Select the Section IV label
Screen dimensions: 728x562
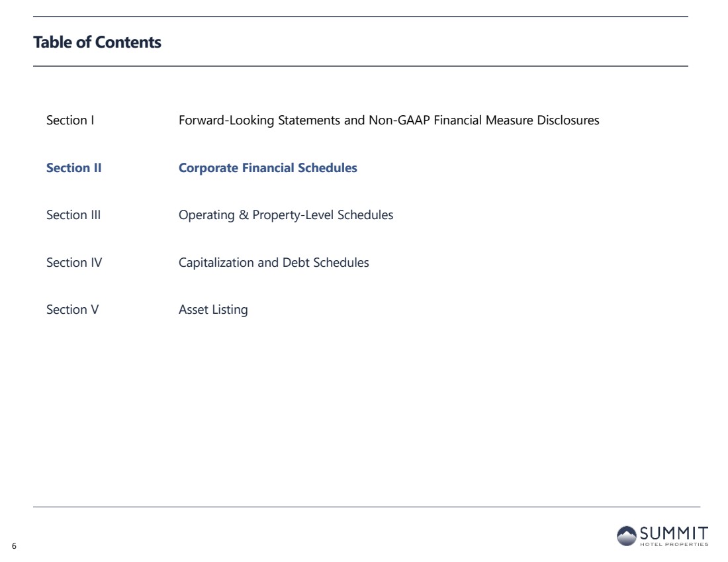(x=74, y=263)
